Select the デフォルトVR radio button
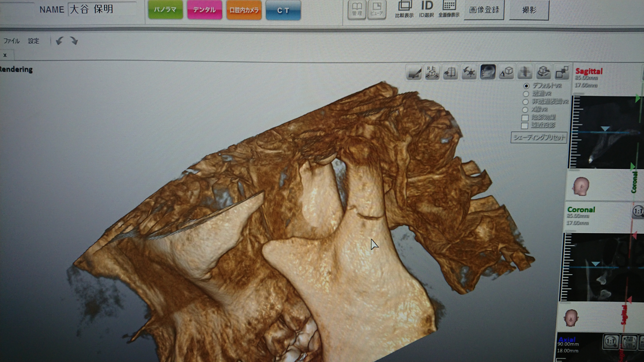Screen dimensions: 644x362 [526, 86]
